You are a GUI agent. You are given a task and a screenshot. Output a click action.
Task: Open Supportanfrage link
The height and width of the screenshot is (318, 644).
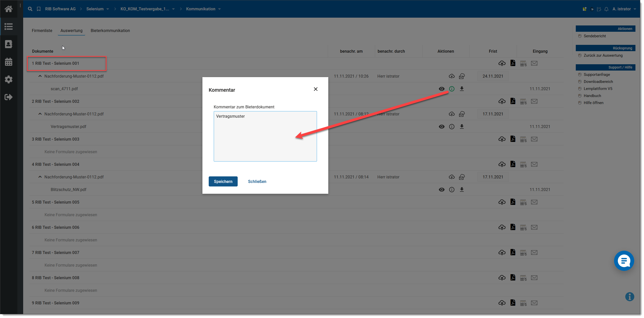[x=596, y=75]
